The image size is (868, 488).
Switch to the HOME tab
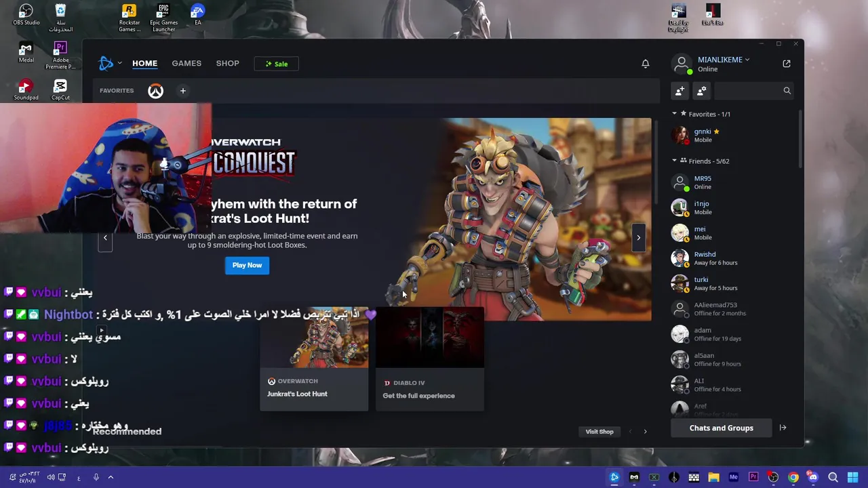[144, 63]
